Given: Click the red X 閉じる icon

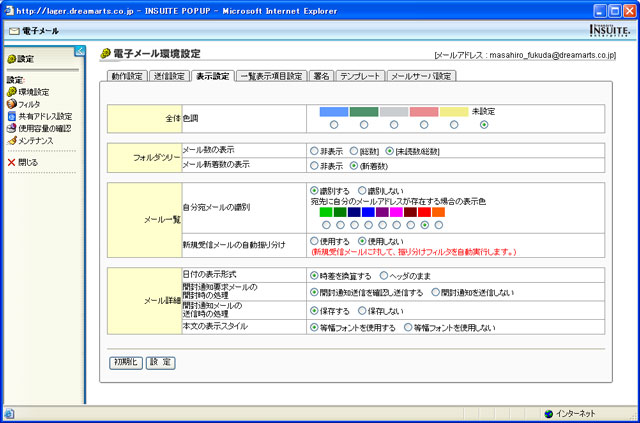Looking at the screenshot, I should pos(12,162).
